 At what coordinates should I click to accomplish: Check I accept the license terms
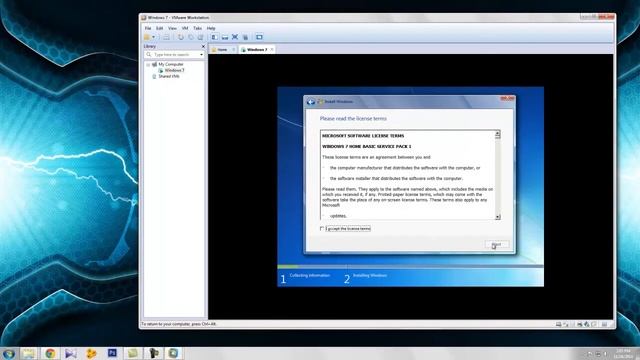coord(322,229)
